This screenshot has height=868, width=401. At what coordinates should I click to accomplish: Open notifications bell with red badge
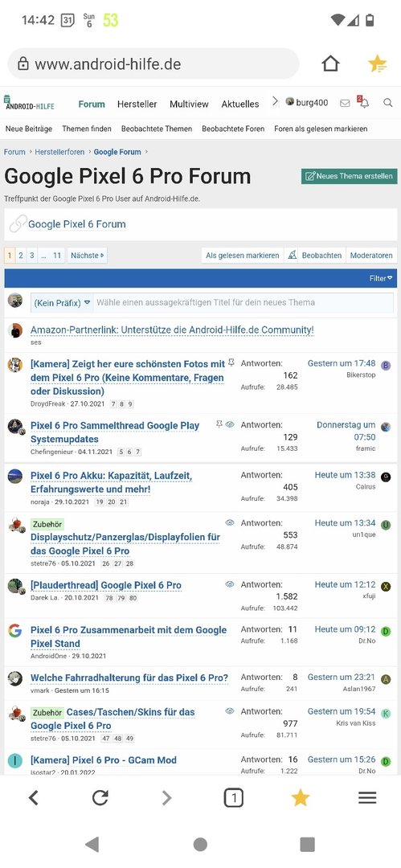point(363,102)
